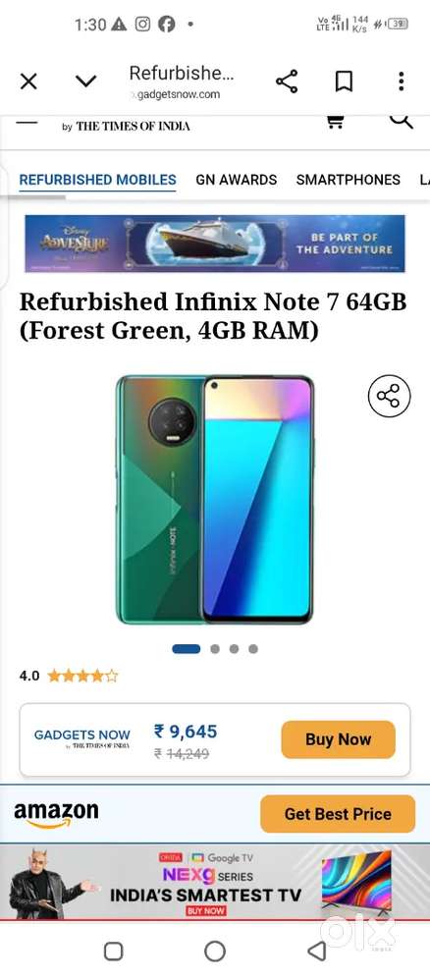Image resolution: width=430 pixels, height=980 pixels.
Task: Jump to the last carousel dot
Action: [x=253, y=649]
